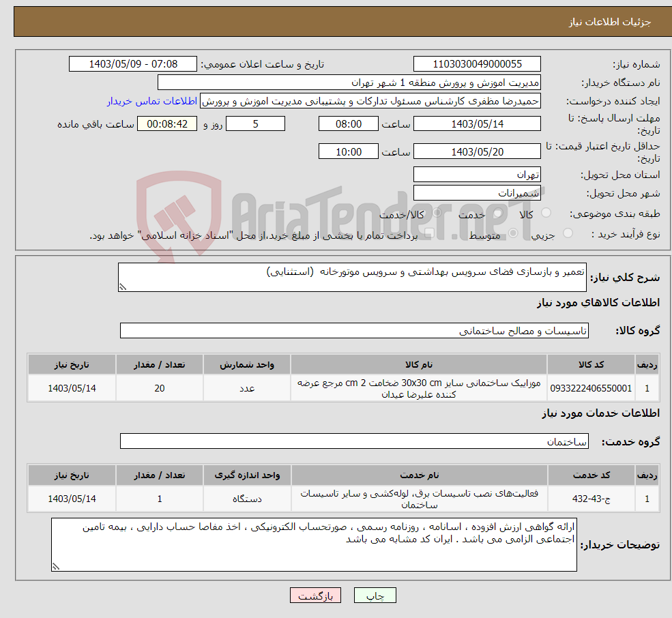Click goods code cell 0933222406550001
672x618 pixels.
tap(591, 388)
